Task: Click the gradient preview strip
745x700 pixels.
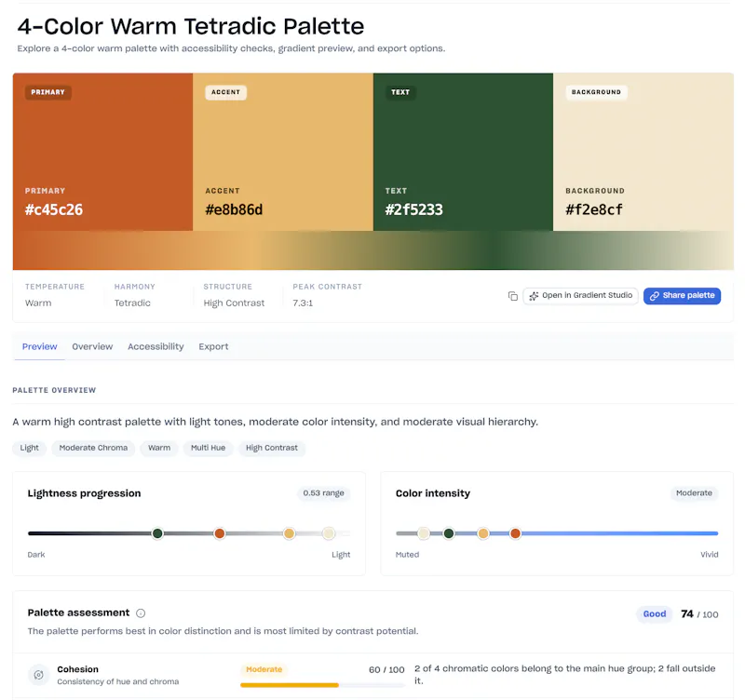Action: [x=373, y=250]
